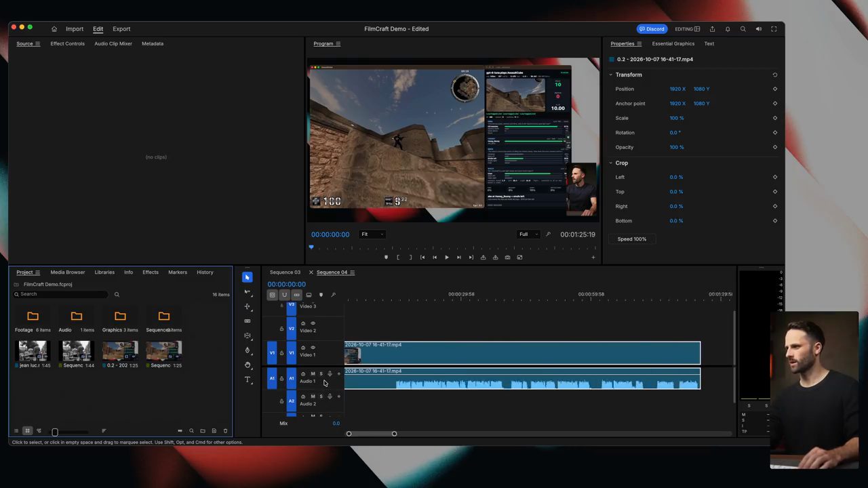Switch to the Effects tab
This screenshot has height=488, width=868.
click(x=151, y=272)
